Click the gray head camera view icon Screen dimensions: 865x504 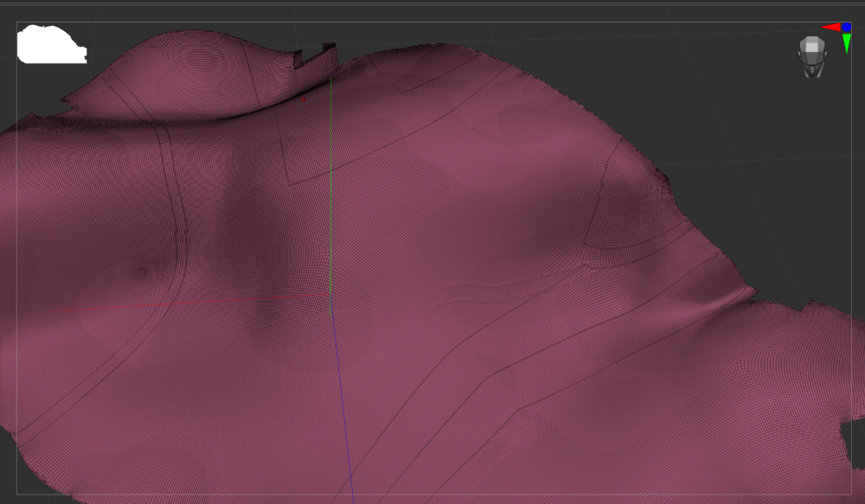click(x=812, y=56)
